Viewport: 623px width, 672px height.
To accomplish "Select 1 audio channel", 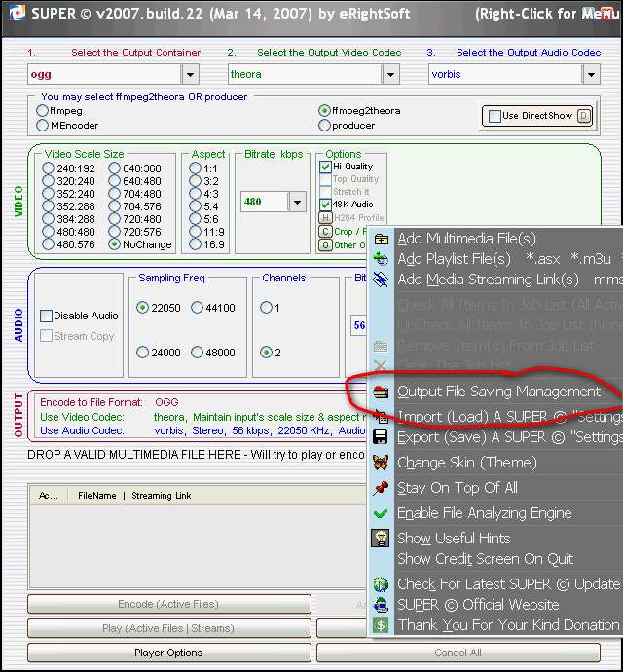I will click(x=266, y=308).
